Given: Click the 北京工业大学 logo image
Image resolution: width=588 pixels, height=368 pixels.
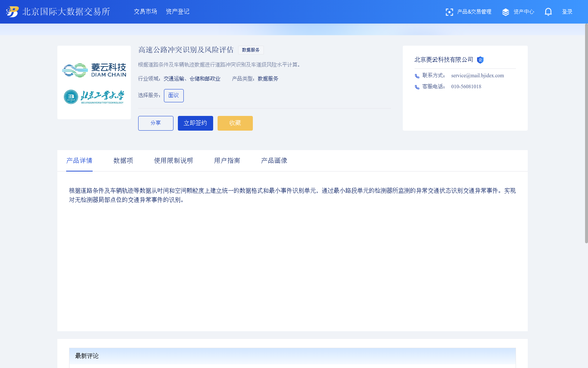Looking at the screenshot, I should 94,97.
